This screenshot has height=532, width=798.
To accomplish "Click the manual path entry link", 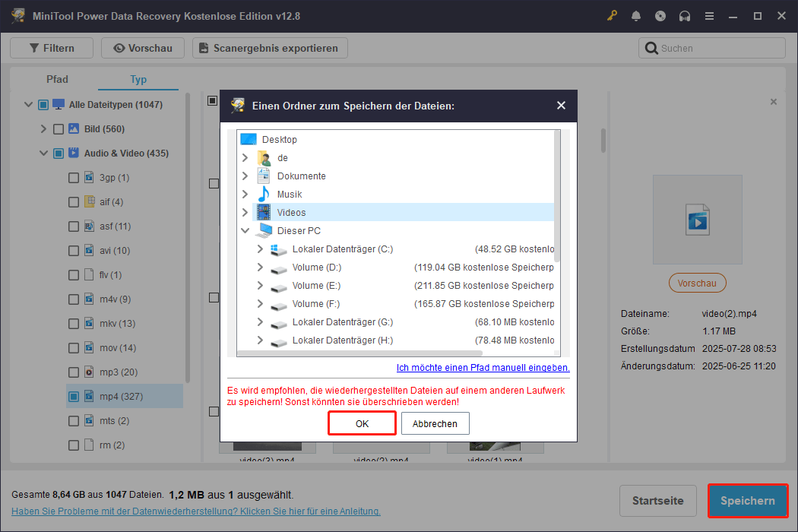I will coord(483,368).
